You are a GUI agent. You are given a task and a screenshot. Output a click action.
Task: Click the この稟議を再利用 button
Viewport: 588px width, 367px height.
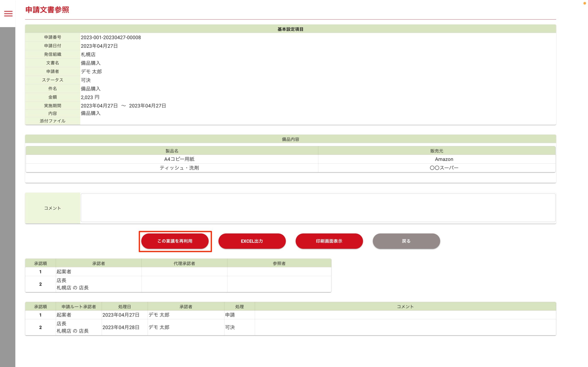[x=175, y=241]
